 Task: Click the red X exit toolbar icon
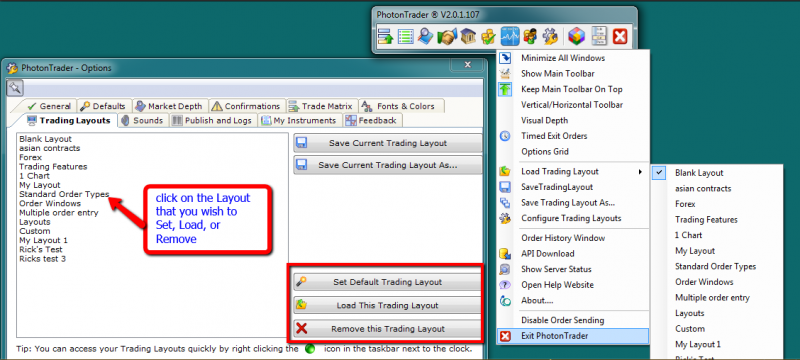pyautogui.click(x=619, y=37)
